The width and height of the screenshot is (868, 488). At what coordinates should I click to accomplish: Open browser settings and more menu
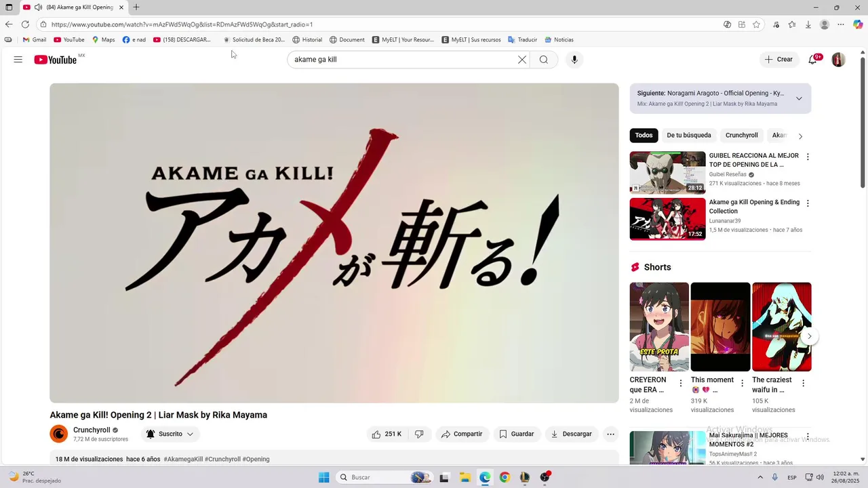(x=841, y=24)
